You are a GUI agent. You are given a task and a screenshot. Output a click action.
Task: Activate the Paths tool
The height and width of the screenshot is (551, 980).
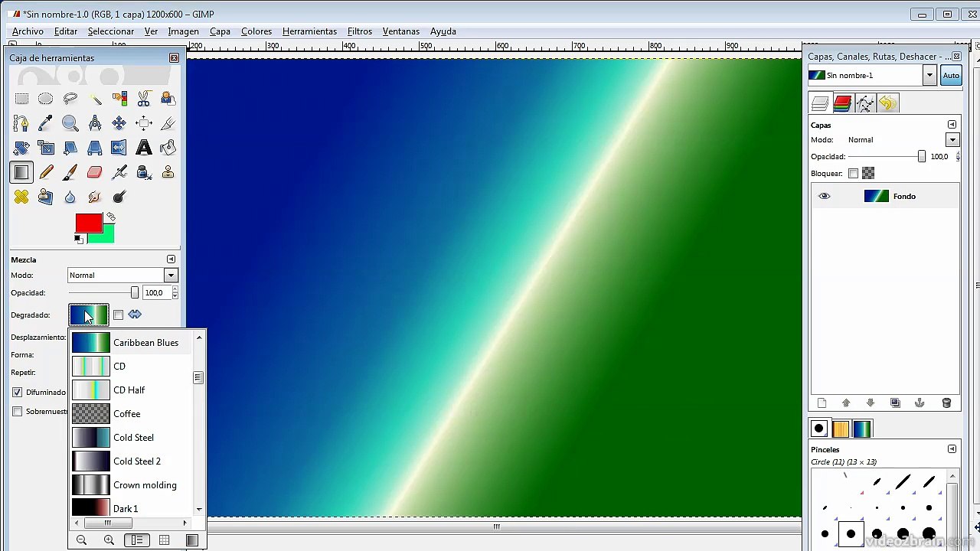click(21, 123)
